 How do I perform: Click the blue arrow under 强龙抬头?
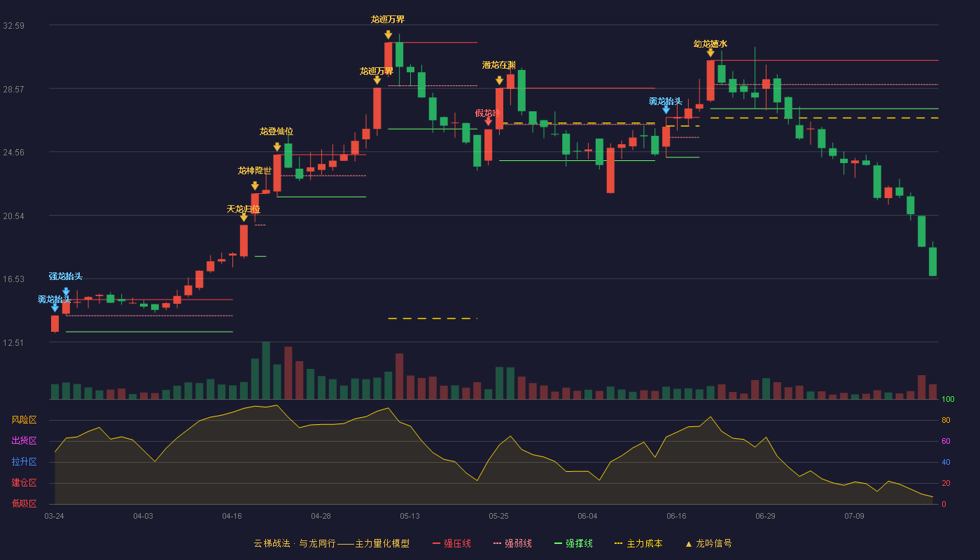click(x=66, y=292)
